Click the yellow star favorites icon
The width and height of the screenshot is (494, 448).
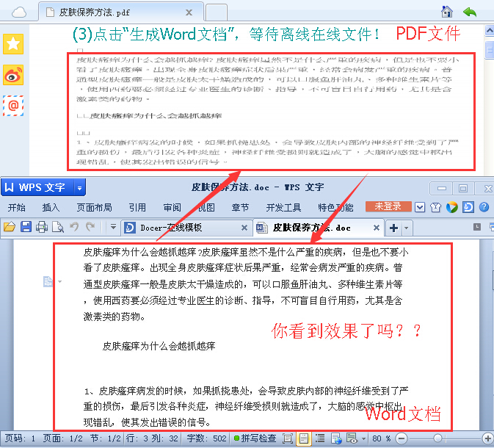[13, 44]
